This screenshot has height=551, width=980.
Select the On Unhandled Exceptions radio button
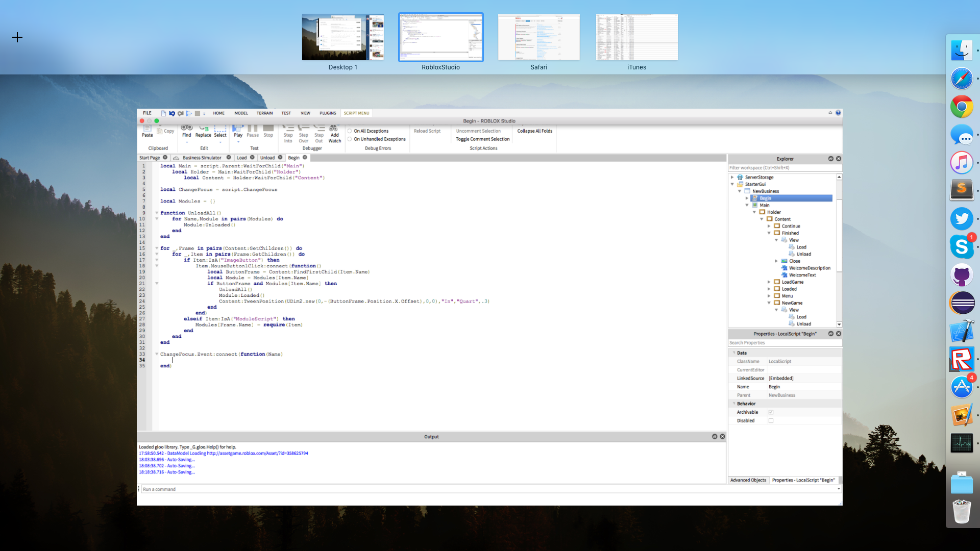point(350,139)
